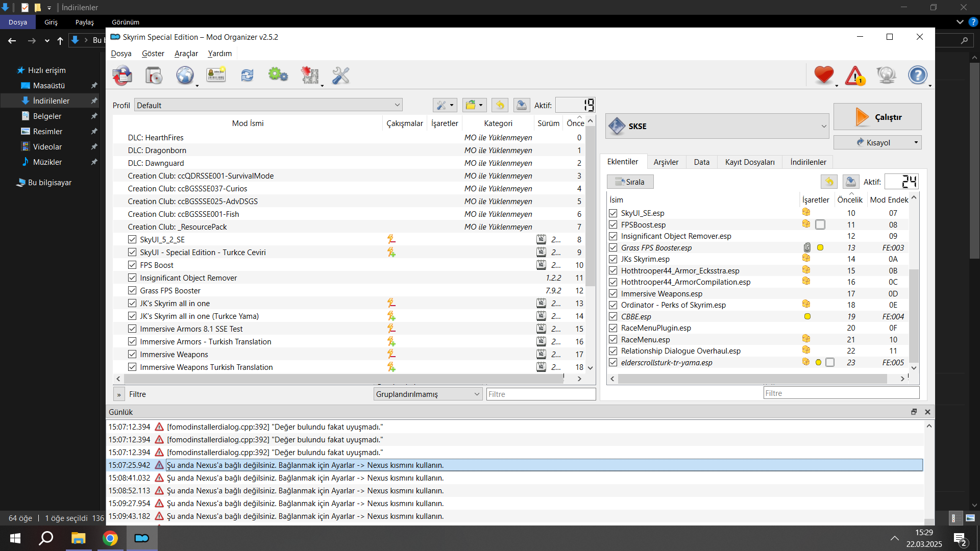This screenshot has width=980, height=551.
Task: Open the executables gears icon
Action: click(x=278, y=76)
